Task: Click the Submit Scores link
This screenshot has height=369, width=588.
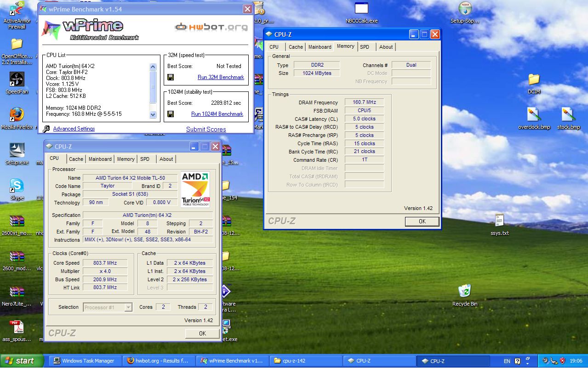Action: (x=206, y=129)
